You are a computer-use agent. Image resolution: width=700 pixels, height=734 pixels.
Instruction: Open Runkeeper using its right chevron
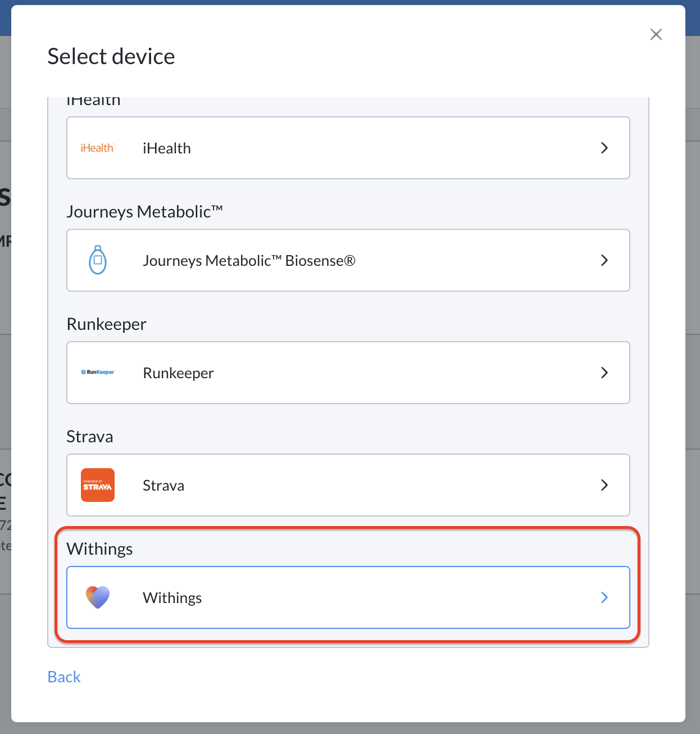click(604, 373)
